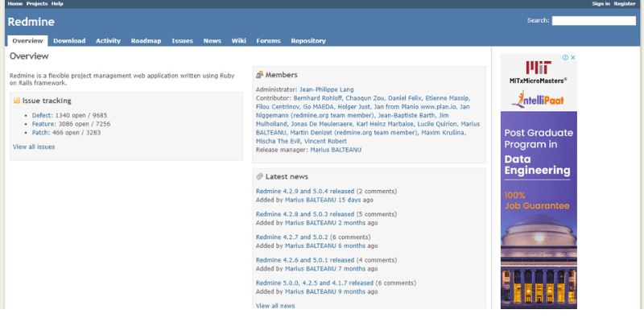Go to the Activity tab
This screenshot has width=644, height=322.
109,41
